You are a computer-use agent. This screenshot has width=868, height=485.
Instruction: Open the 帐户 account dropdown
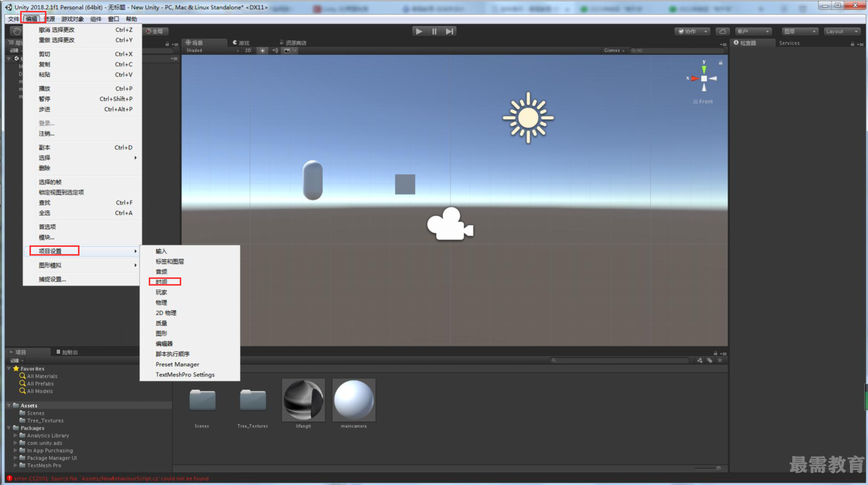coord(753,32)
